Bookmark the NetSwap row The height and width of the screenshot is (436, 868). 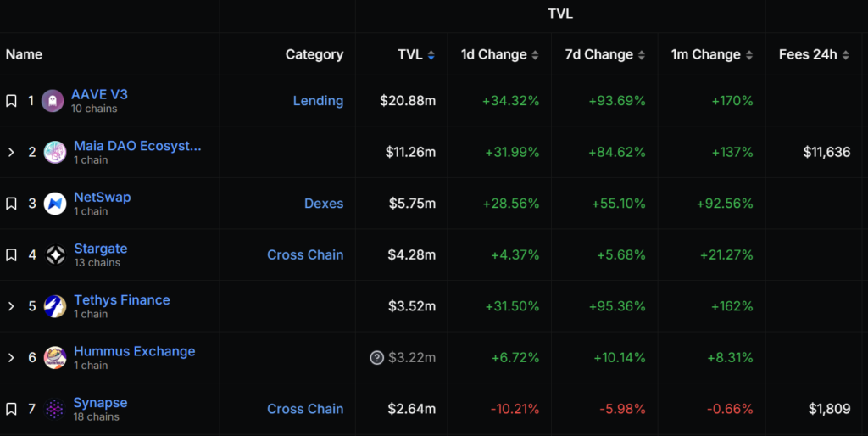pyautogui.click(x=11, y=204)
